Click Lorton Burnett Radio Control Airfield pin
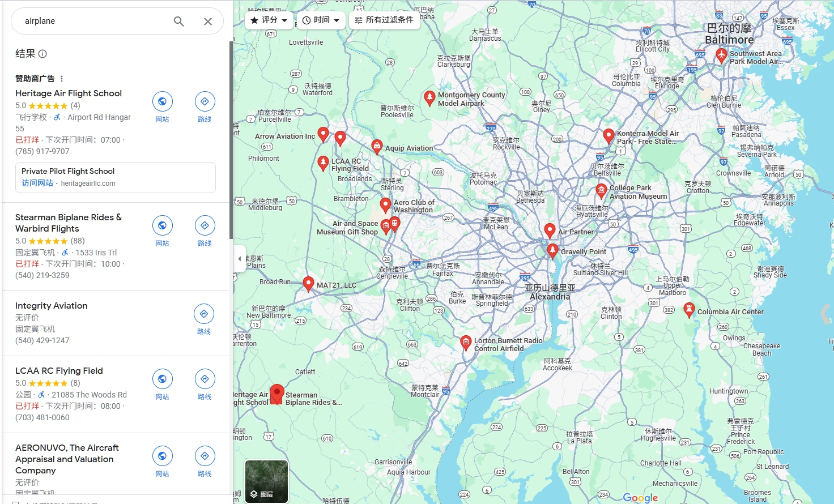834x504 pixels. pyautogui.click(x=466, y=343)
